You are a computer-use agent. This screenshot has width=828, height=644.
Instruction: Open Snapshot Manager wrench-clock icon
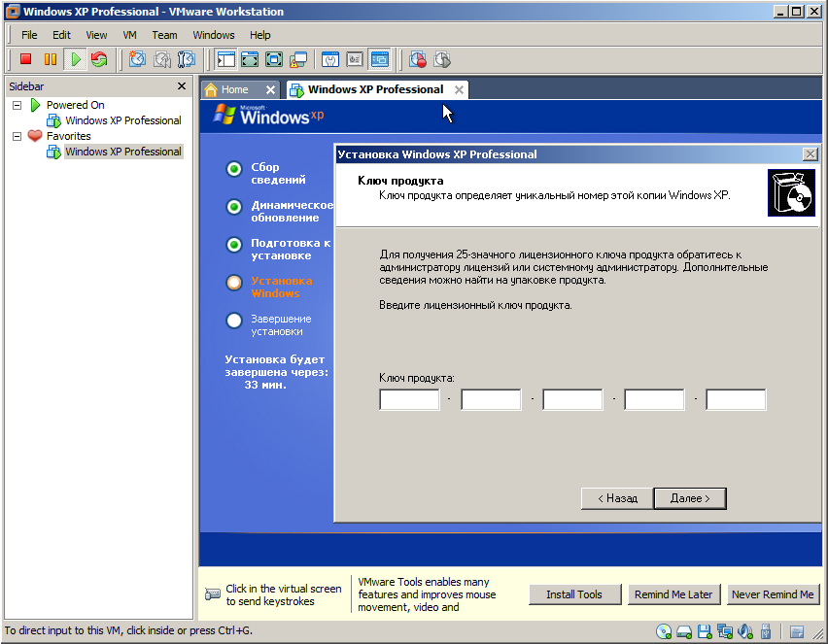(187, 59)
